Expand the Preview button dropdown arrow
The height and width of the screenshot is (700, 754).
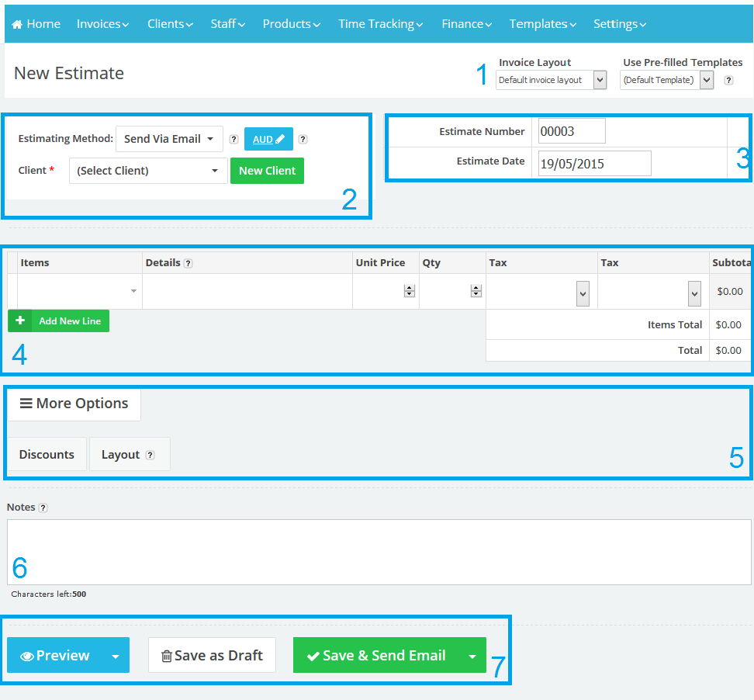tap(115, 656)
